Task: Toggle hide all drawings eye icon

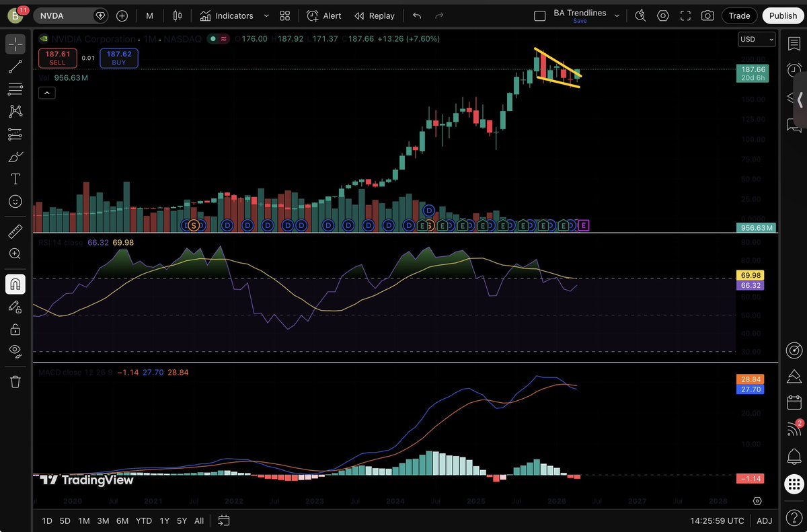Action: (x=15, y=351)
